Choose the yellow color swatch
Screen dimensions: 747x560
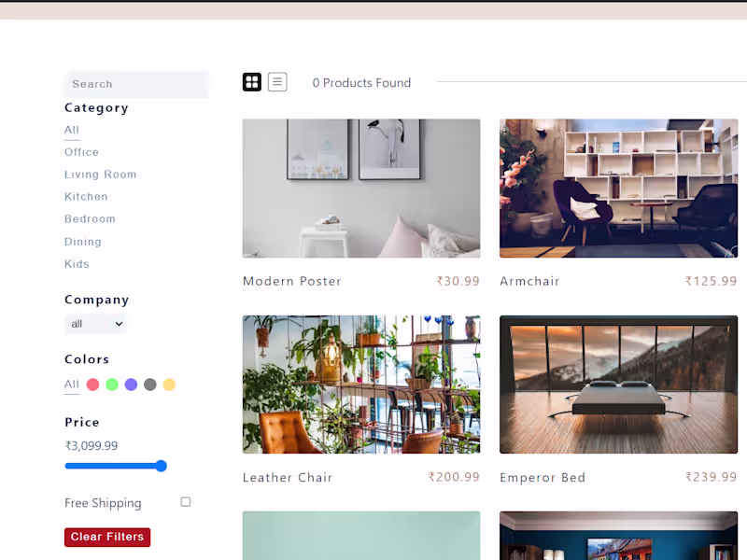tap(169, 385)
